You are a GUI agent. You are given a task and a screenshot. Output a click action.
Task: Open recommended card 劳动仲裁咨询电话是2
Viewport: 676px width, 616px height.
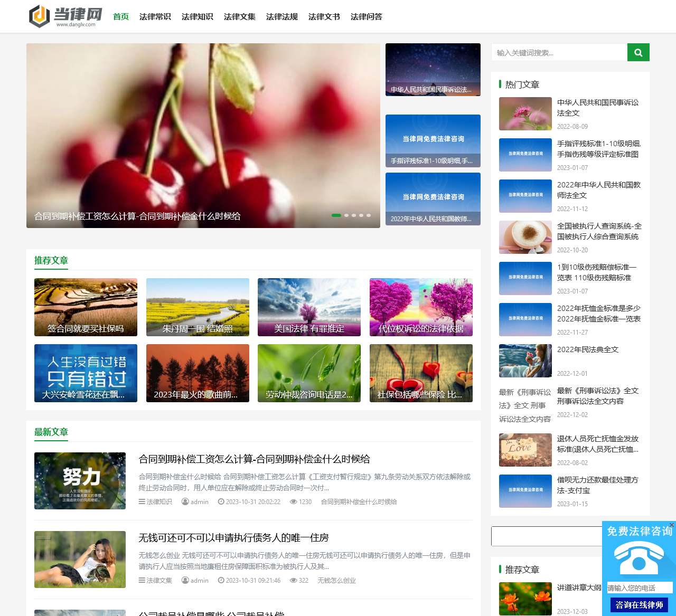[x=309, y=373]
